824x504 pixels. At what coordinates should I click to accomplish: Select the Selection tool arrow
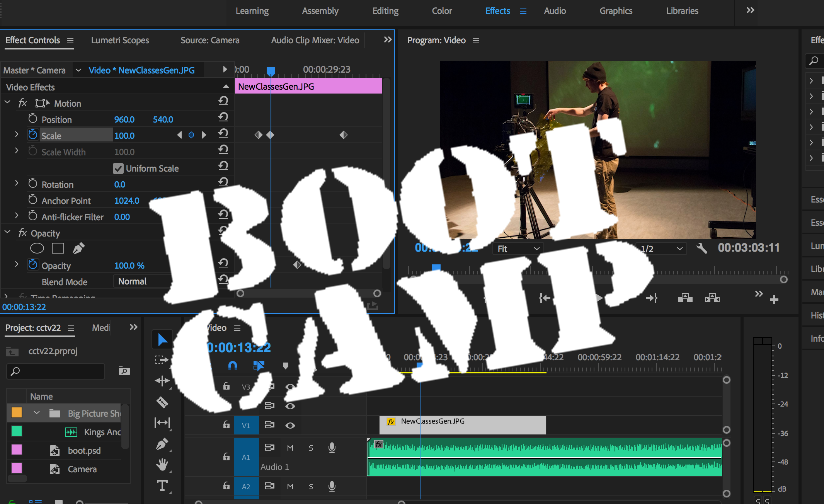click(x=162, y=340)
